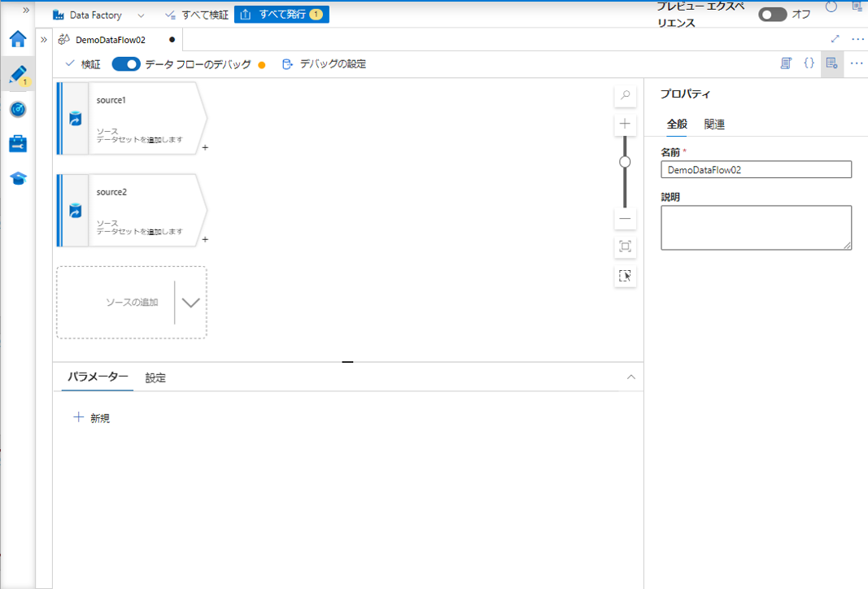Screen dimensions: 868x589
Task: Fit the canvas to screen
Action: (625, 247)
